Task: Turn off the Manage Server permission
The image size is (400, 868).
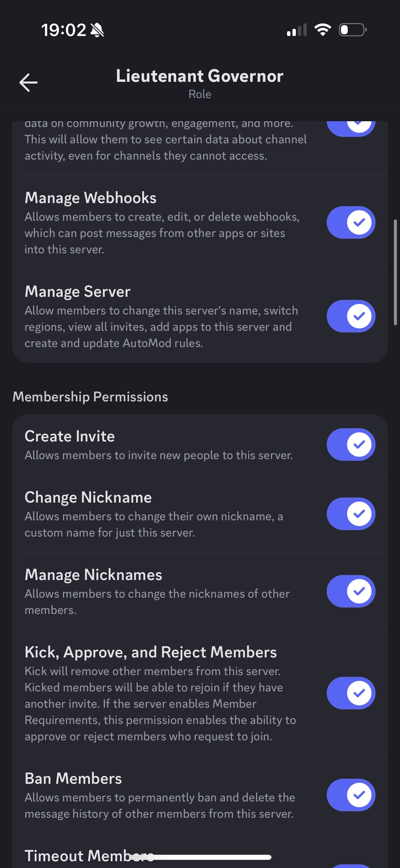Action: (x=351, y=316)
